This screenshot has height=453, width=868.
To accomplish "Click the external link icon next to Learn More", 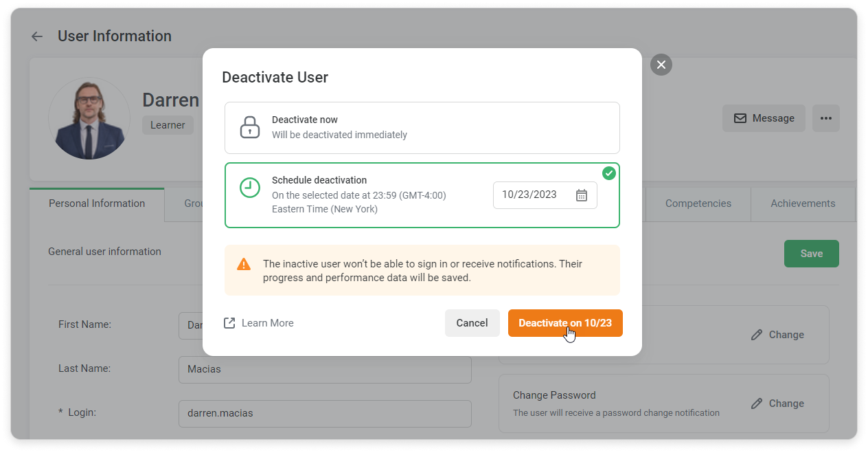I will (x=229, y=322).
